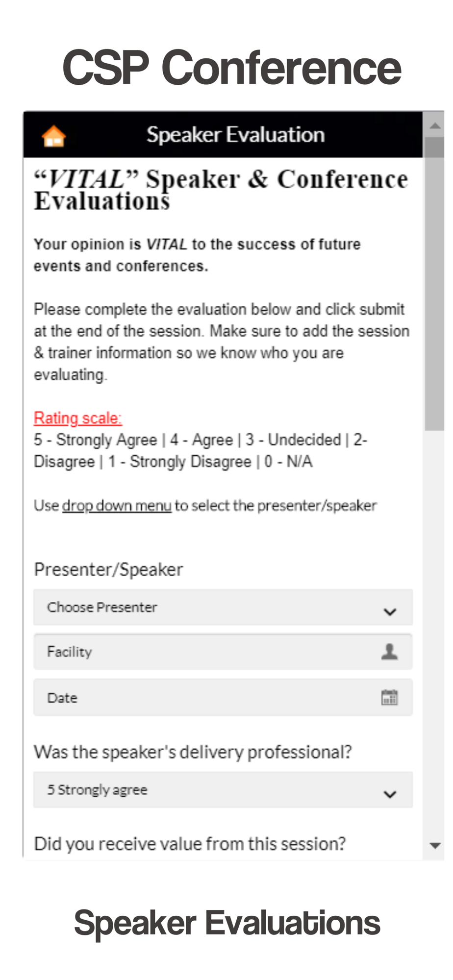Click the chevron arrow on 5 Strongly agree

pyautogui.click(x=390, y=794)
